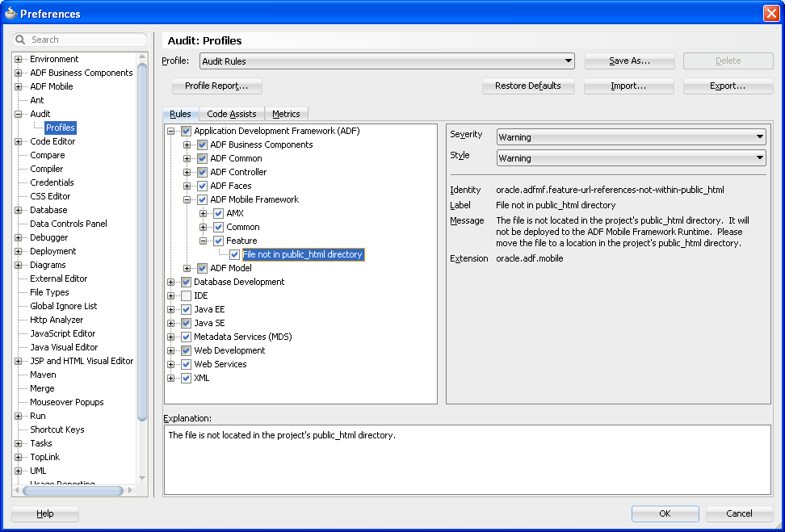Open the Profile dropdown
The image size is (785, 532).
387,61
